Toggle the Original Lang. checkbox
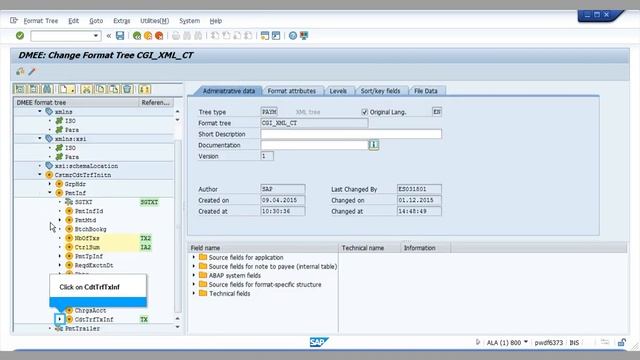 (364, 112)
